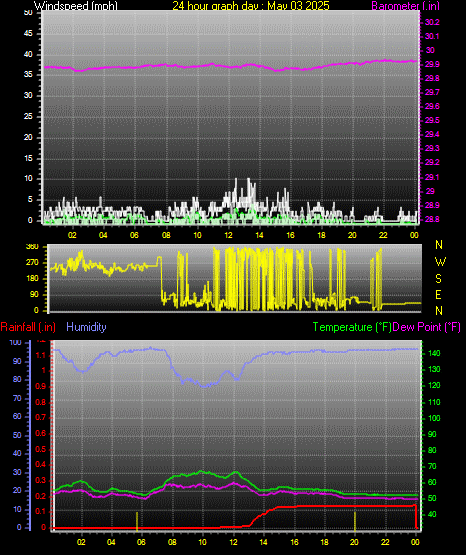Click yellow vertical marker near hour 06

[137, 522]
